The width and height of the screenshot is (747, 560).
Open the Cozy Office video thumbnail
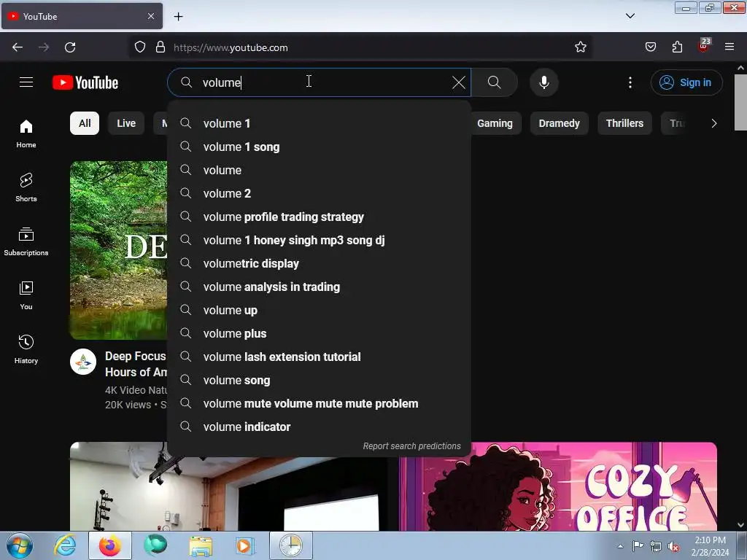(x=557, y=486)
